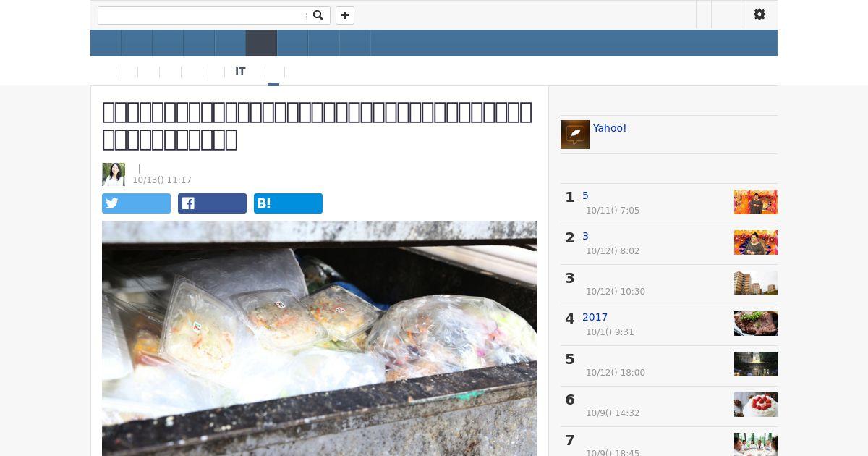Click the main article food waste photo
The image size is (868, 456).
(319, 338)
